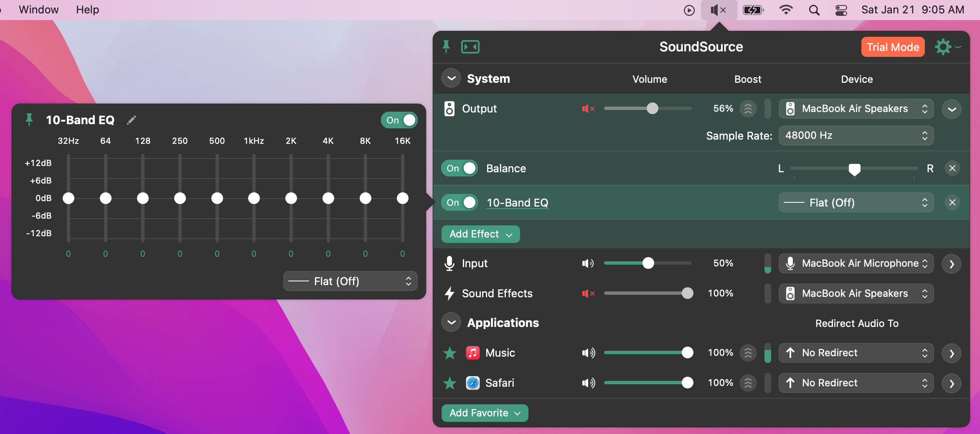Switch to compact view in SoundSource header
The image size is (980, 434).
tap(470, 47)
